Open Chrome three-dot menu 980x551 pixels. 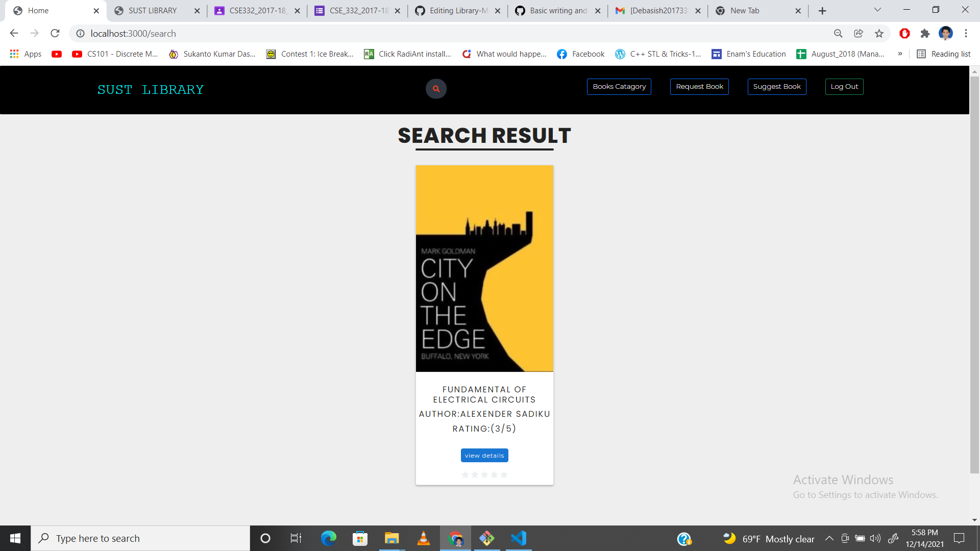point(966,34)
